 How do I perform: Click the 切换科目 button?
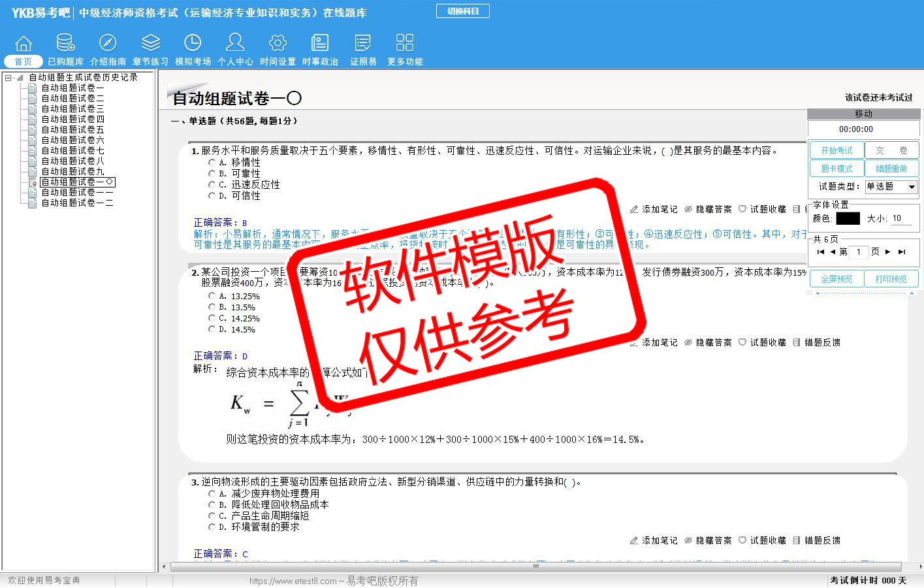(x=462, y=11)
